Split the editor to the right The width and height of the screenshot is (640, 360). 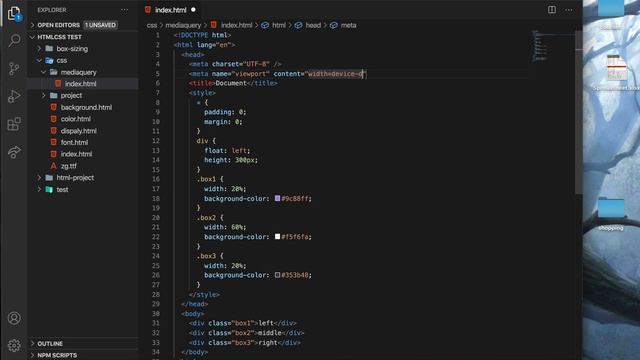[552, 10]
